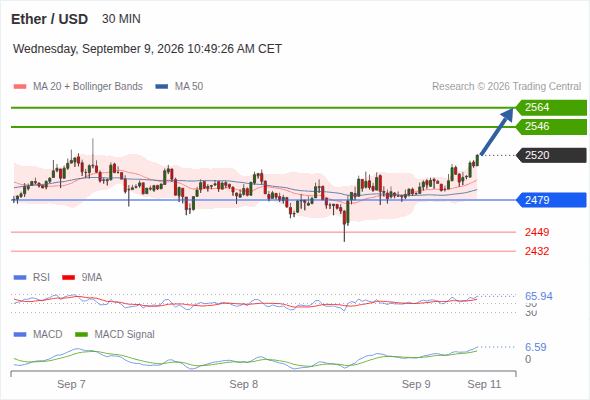Click the MACD blue legend swatch

coord(20,334)
